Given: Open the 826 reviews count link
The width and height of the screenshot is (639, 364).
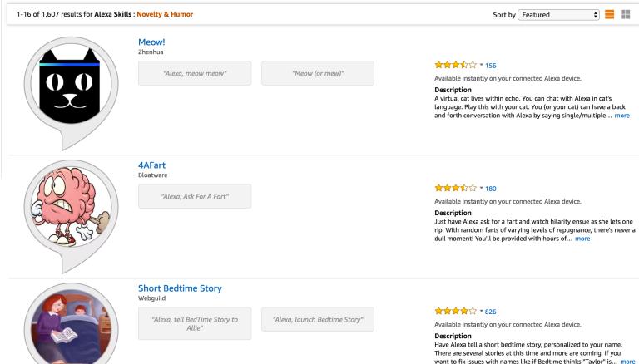Looking at the screenshot, I should click(x=490, y=312).
